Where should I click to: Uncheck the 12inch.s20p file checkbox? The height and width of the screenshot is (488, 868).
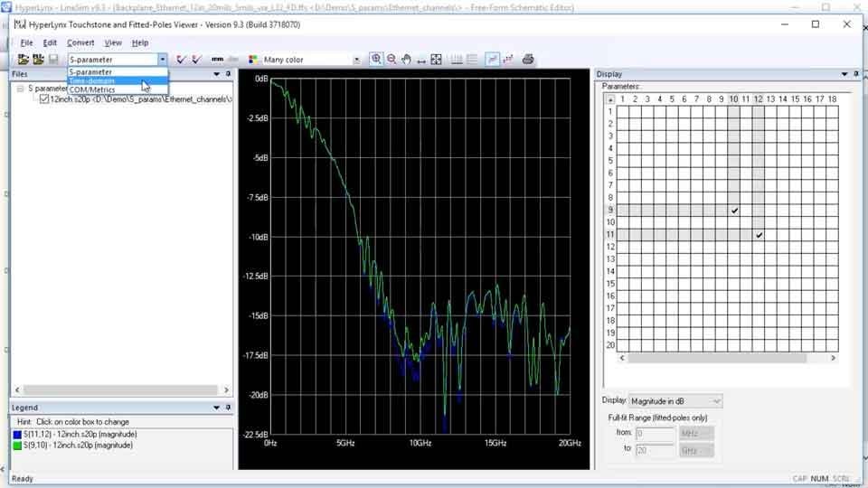[44, 99]
